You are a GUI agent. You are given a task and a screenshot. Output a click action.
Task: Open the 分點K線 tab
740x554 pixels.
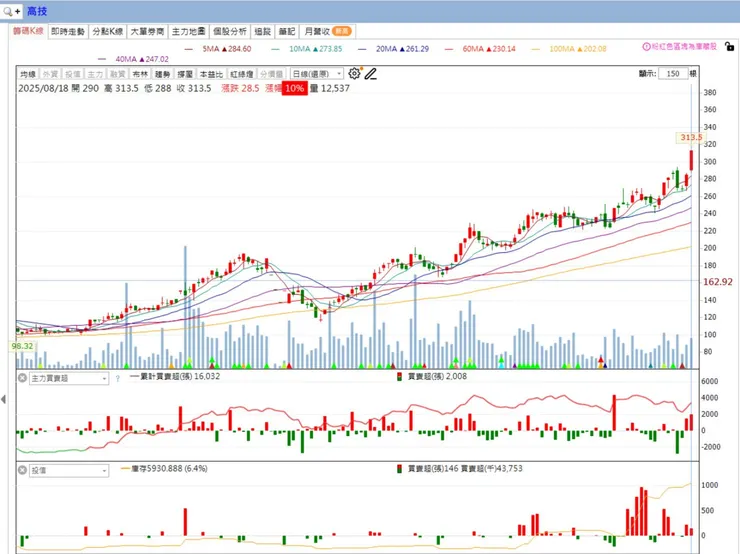coord(108,31)
